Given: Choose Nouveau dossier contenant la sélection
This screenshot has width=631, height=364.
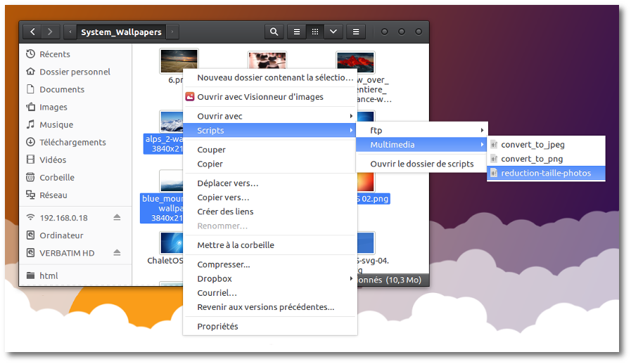Looking at the screenshot, I should click(270, 77).
